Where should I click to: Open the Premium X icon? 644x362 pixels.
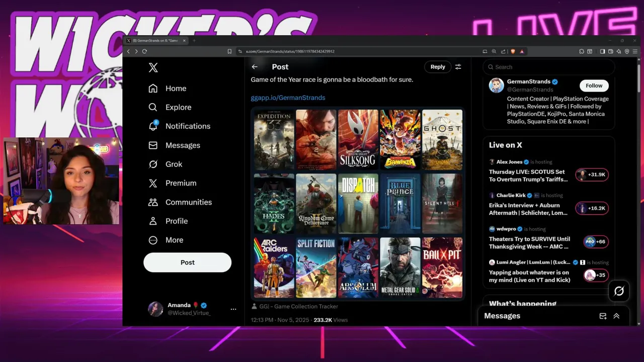(153, 183)
